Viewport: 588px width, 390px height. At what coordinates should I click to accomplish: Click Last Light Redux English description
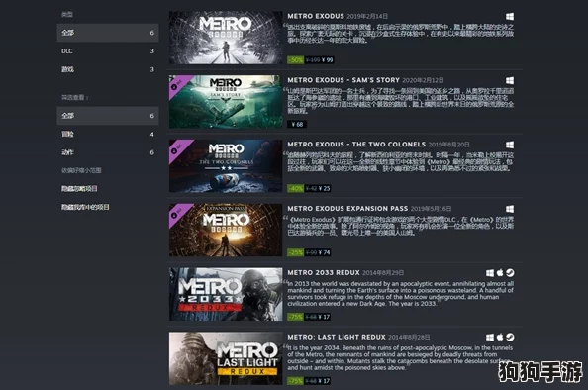tap(400, 357)
